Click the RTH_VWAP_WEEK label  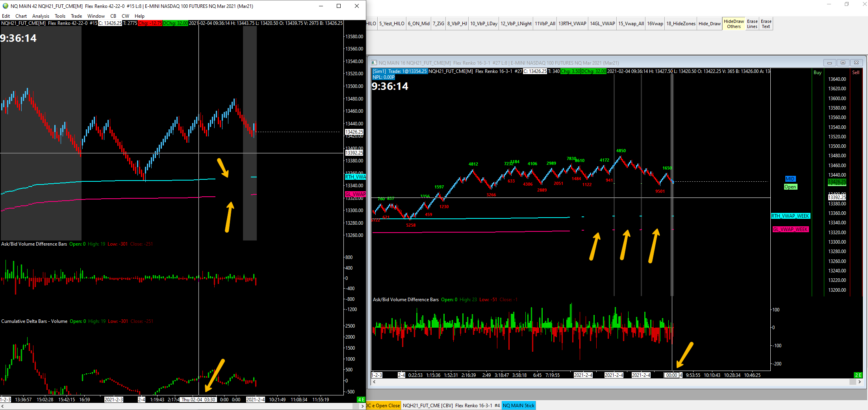click(x=790, y=216)
